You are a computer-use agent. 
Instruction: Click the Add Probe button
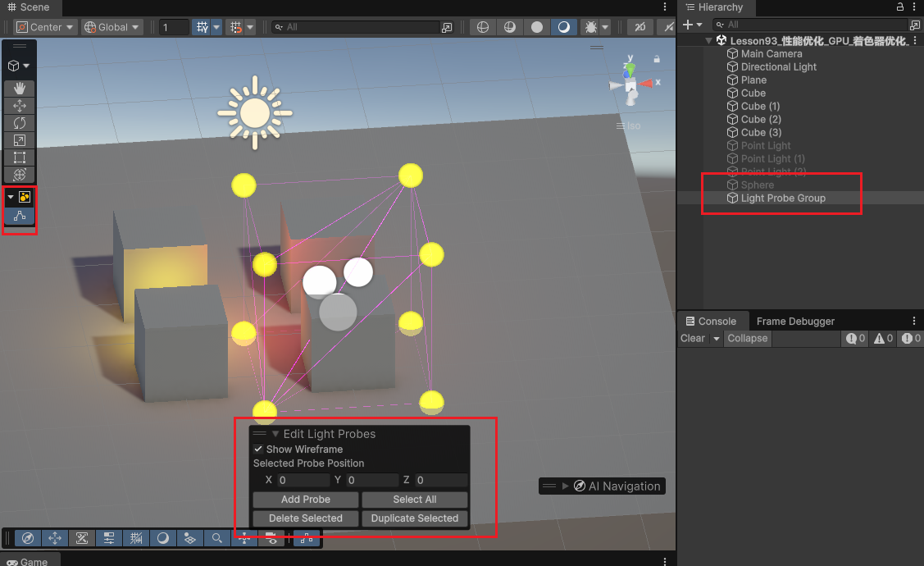[305, 500]
